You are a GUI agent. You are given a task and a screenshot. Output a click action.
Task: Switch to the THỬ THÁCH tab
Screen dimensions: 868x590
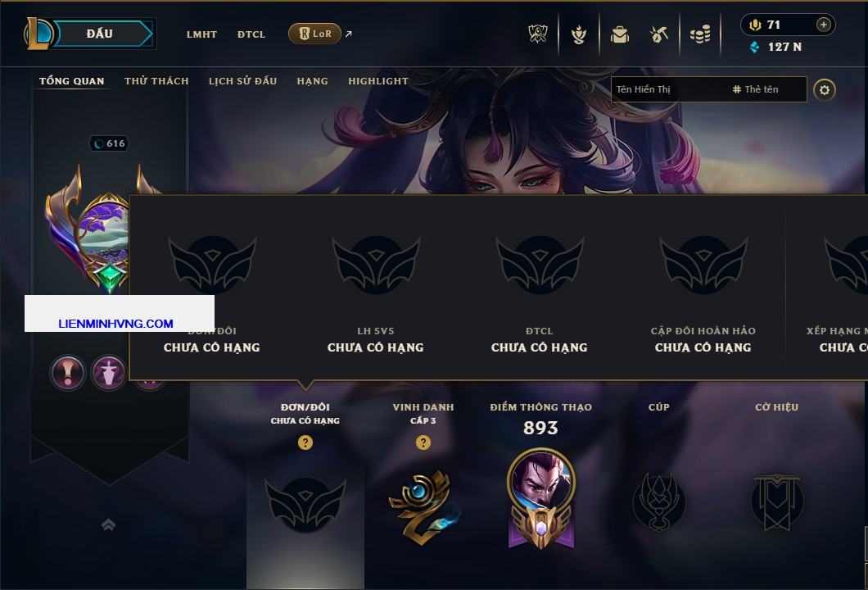coord(156,81)
